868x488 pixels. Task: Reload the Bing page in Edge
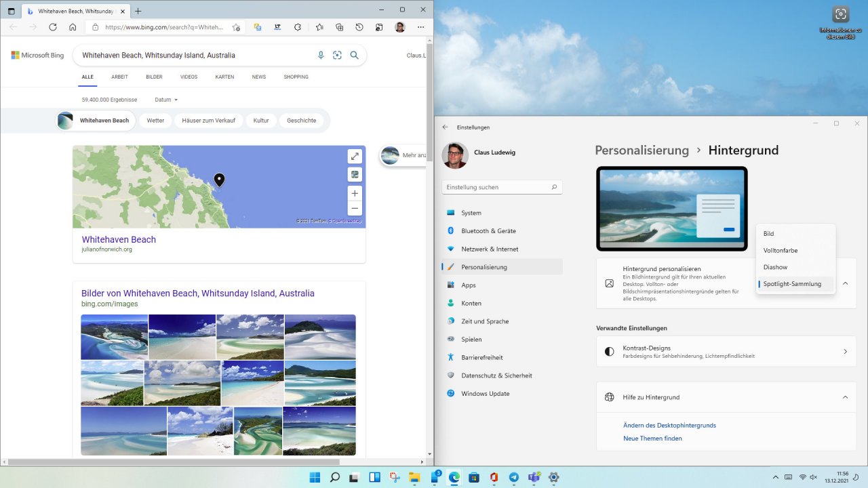pos(53,27)
